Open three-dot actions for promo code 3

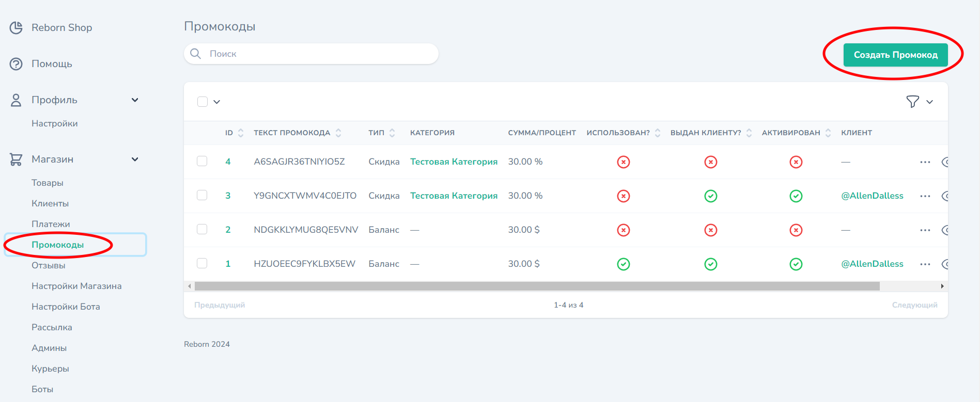(925, 196)
